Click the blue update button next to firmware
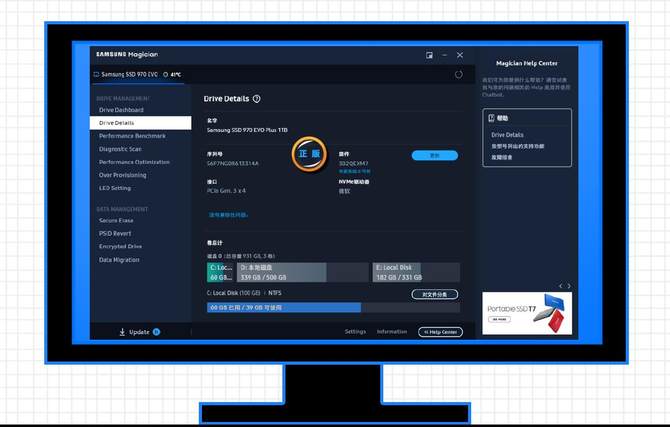 click(x=434, y=156)
